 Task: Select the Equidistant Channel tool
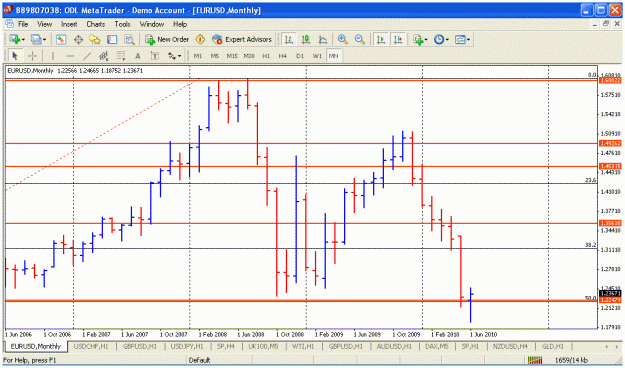coord(104,56)
